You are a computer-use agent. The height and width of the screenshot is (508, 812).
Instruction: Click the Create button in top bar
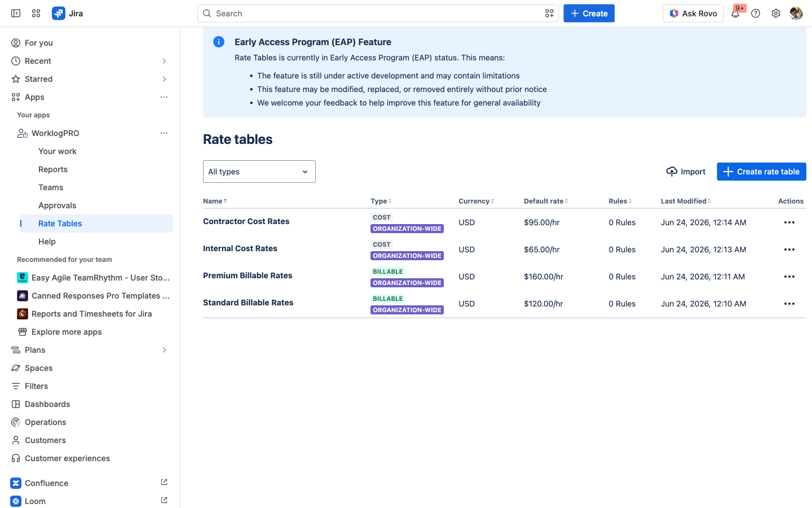pyautogui.click(x=589, y=14)
